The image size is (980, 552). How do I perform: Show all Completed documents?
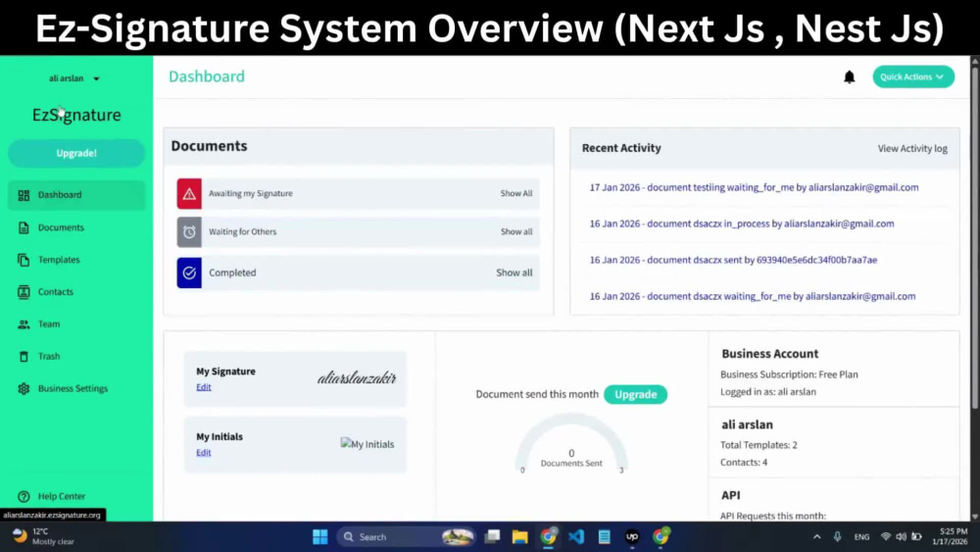click(514, 273)
